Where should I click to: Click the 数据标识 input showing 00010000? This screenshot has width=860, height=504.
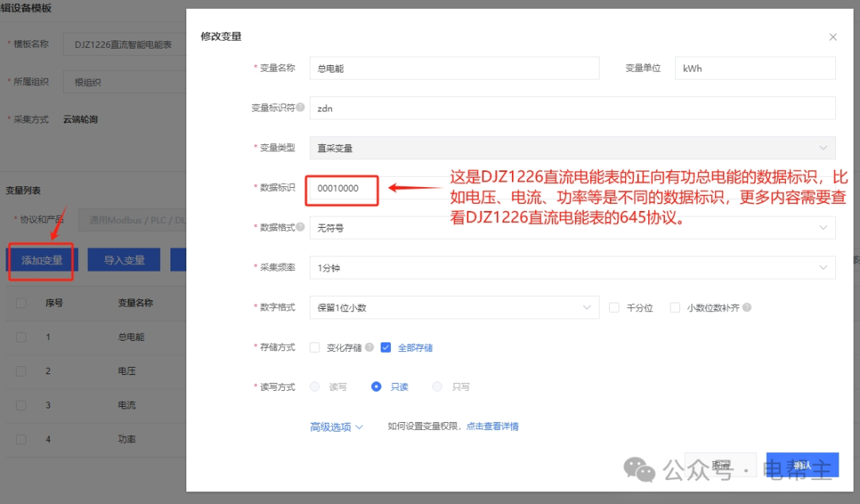(x=342, y=189)
